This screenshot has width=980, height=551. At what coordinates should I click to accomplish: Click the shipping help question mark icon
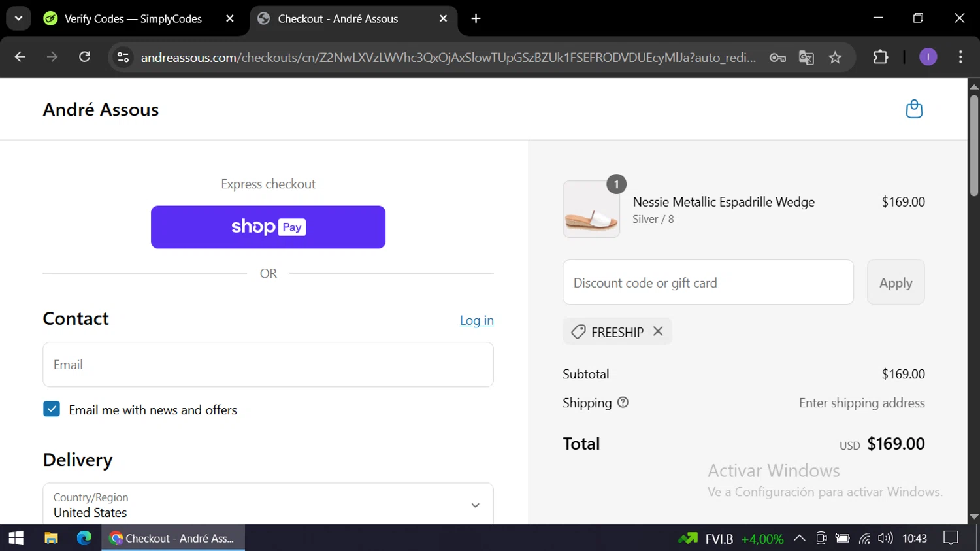(x=623, y=403)
